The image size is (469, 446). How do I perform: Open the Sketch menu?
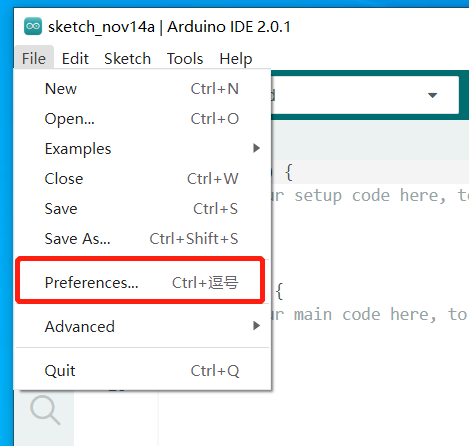tap(127, 59)
